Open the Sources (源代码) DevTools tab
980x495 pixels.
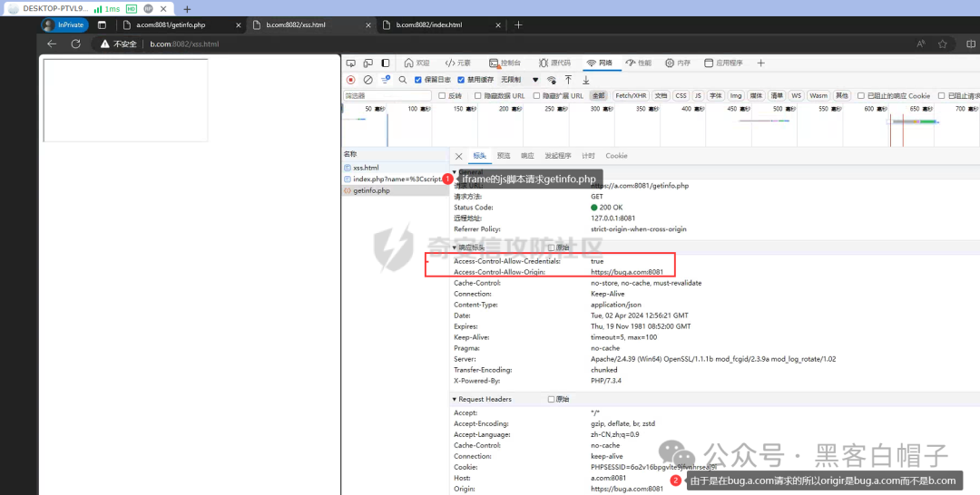555,63
